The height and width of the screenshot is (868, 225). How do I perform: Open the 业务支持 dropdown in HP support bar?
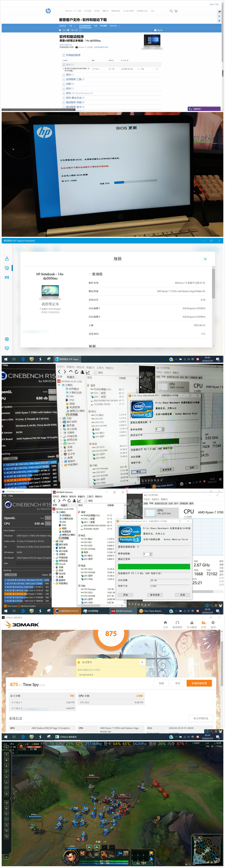point(115,26)
